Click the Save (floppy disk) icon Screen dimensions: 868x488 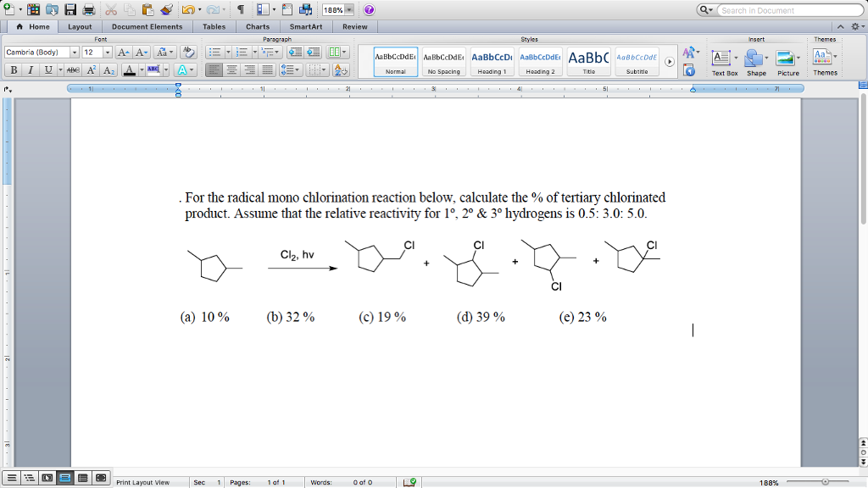[71, 10]
